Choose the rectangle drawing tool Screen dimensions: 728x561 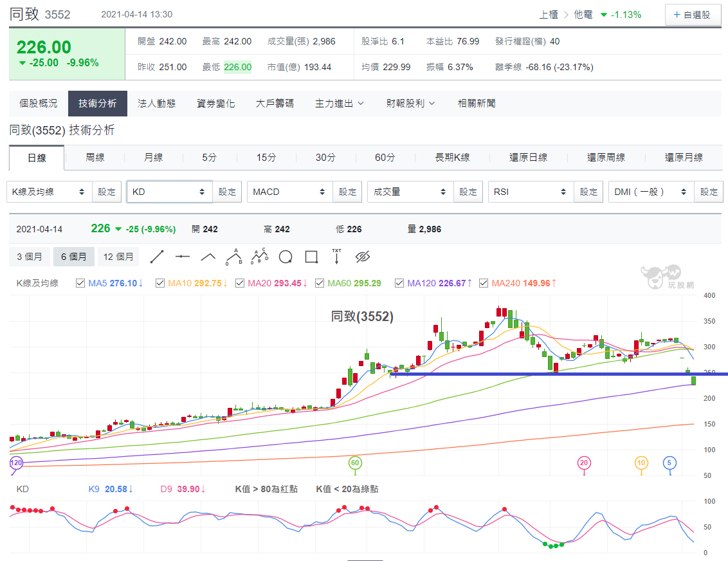[x=311, y=257]
